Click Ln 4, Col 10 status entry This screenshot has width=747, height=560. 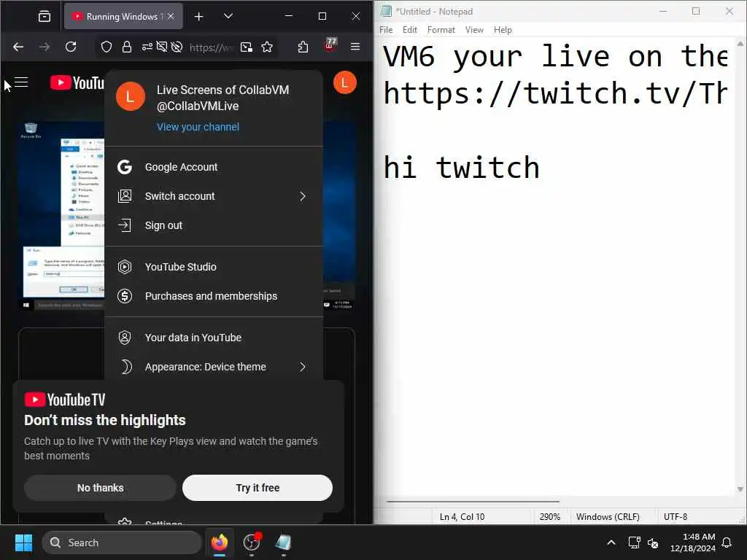pyautogui.click(x=462, y=517)
